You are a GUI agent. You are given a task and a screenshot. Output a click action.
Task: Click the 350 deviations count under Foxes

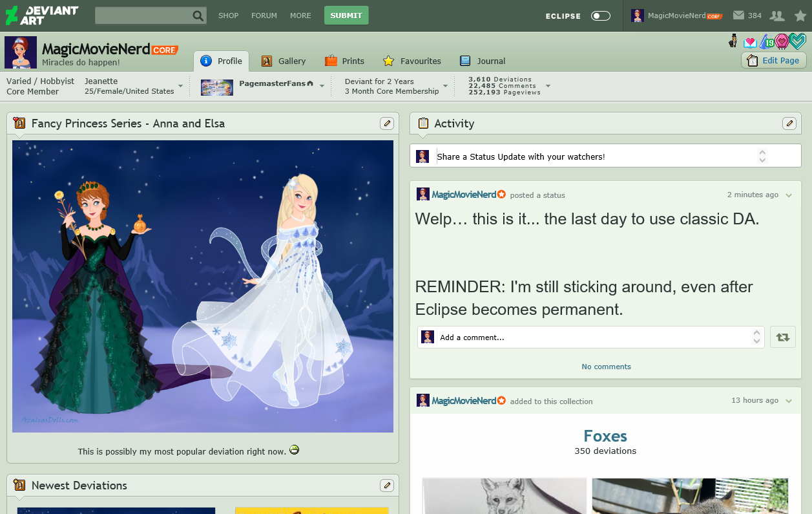[605, 451]
